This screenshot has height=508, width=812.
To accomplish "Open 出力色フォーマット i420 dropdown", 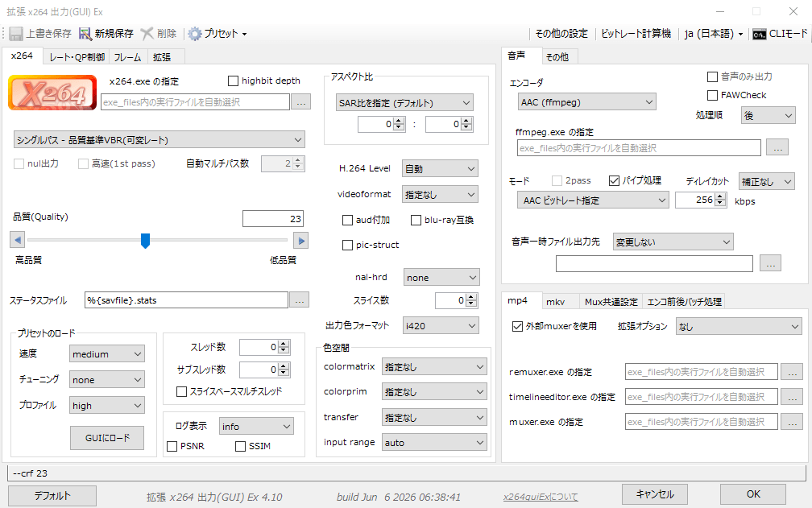I will (x=441, y=325).
